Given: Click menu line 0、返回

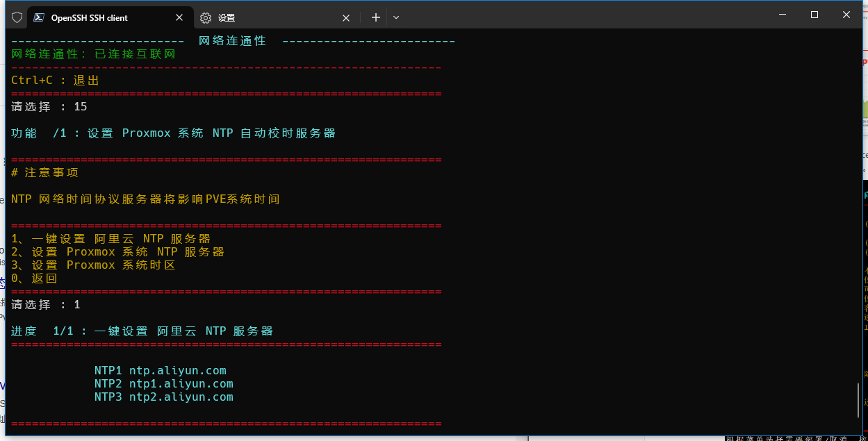Looking at the screenshot, I should (x=35, y=278).
